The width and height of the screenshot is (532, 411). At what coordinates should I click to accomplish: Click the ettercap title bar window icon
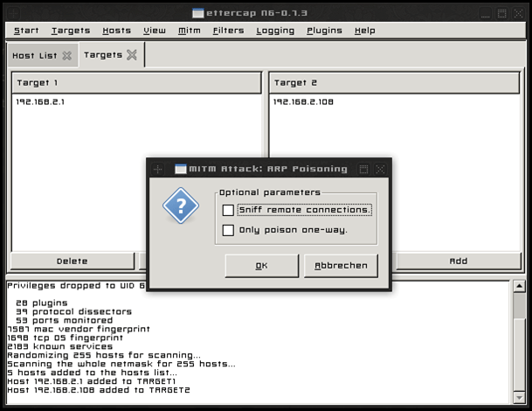[x=197, y=13]
